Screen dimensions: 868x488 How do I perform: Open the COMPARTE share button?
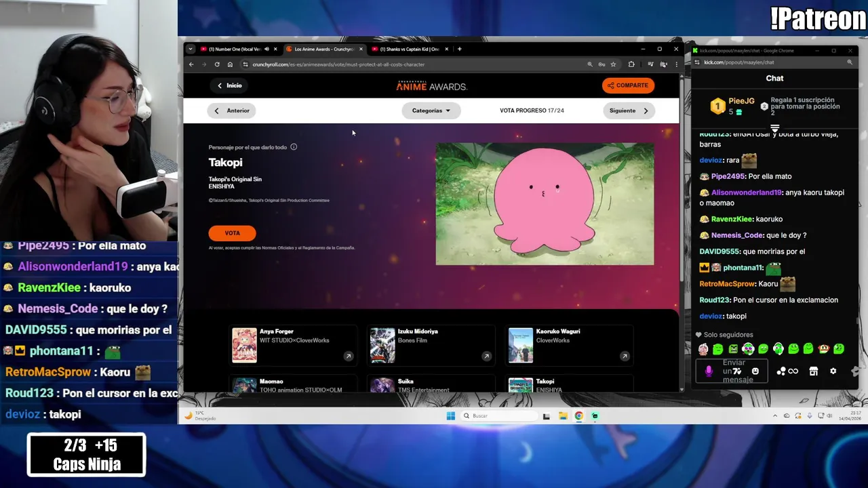(628, 85)
